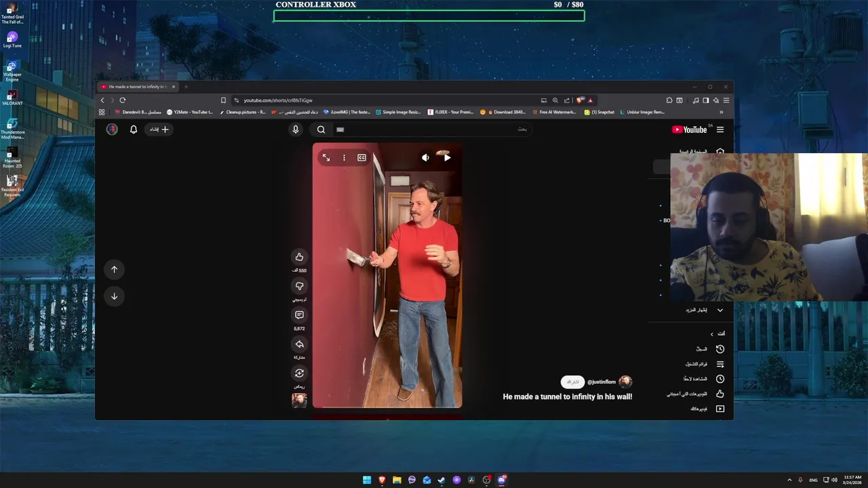
Task: Mute the Short's volume
Action: pyautogui.click(x=425, y=157)
